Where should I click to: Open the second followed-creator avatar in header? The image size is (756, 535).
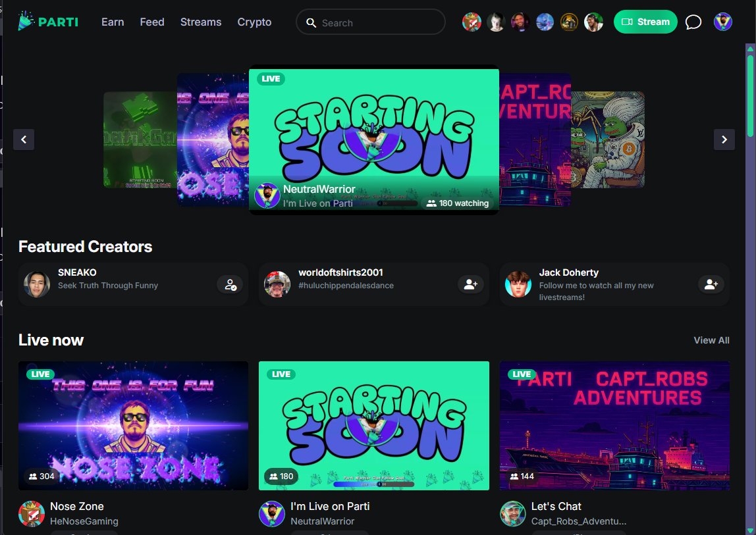point(496,22)
